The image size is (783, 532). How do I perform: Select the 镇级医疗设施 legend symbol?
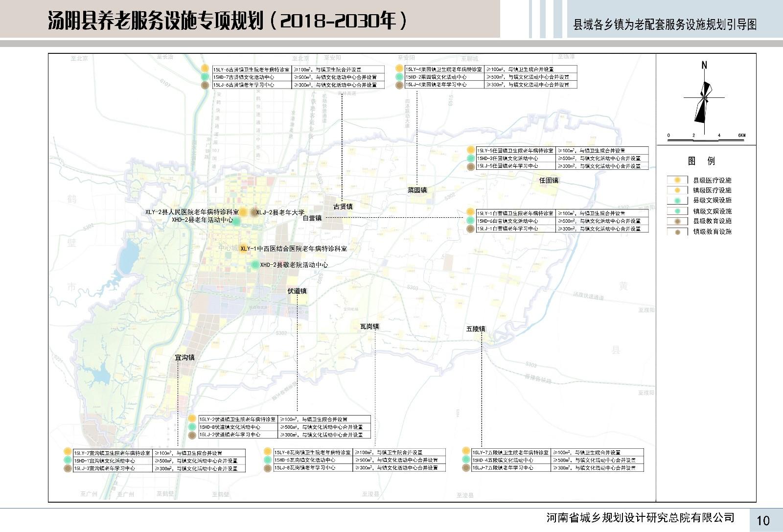click(x=677, y=190)
